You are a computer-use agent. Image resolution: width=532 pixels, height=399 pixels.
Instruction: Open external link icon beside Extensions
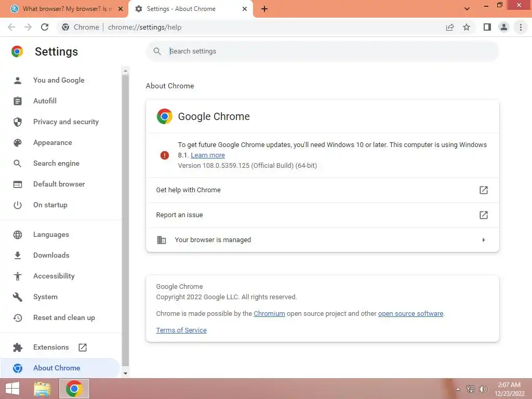[x=83, y=348]
